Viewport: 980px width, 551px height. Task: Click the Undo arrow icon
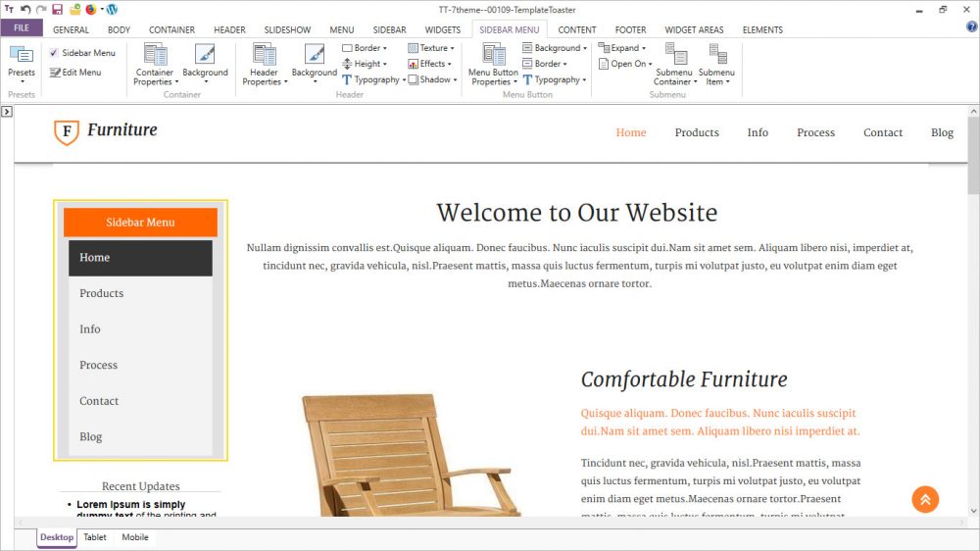pyautogui.click(x=25, y=9)
